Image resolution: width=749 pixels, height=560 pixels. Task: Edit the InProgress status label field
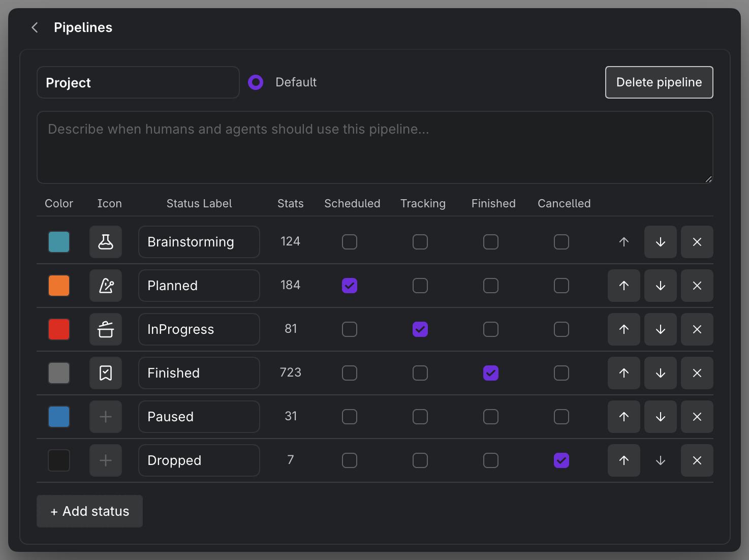pyautogui.click(x=199, y=329)
